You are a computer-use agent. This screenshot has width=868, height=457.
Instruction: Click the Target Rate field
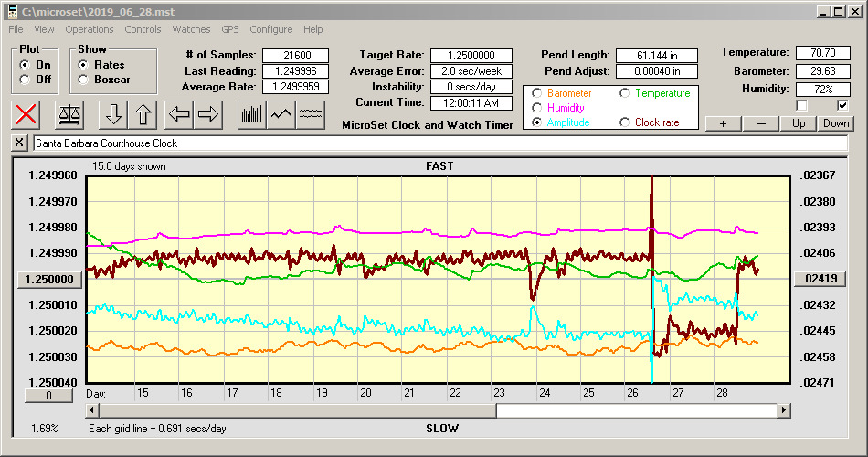[x=471, y=56]
